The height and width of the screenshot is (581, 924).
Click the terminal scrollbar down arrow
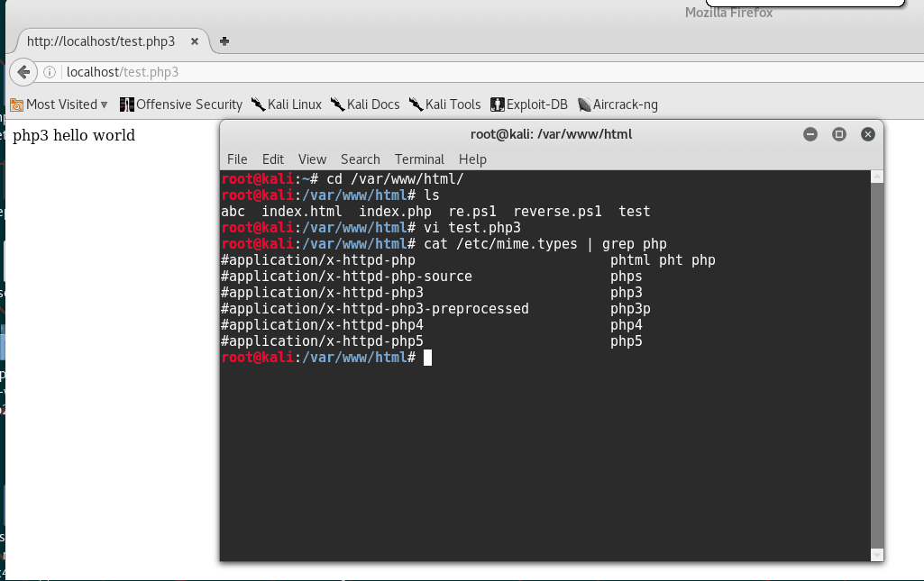877,555
